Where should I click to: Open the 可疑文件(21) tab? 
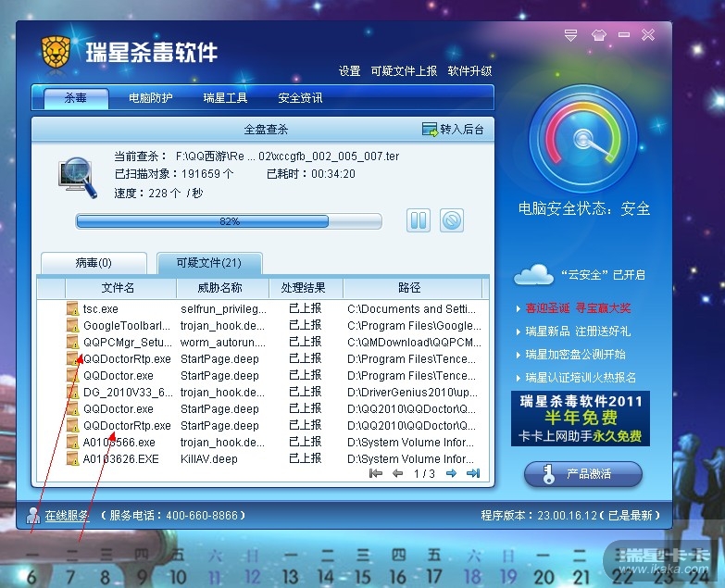pos(209,263)
